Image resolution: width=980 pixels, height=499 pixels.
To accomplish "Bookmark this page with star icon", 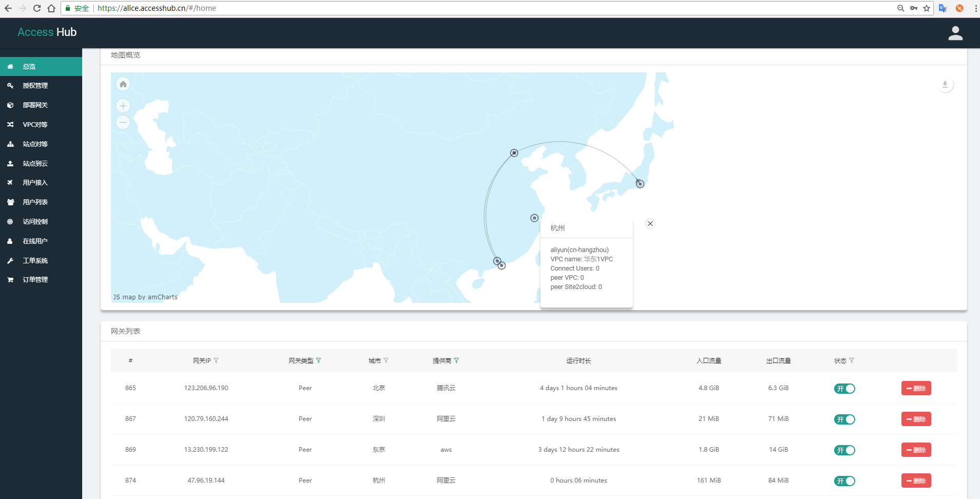I will (927, 8).
